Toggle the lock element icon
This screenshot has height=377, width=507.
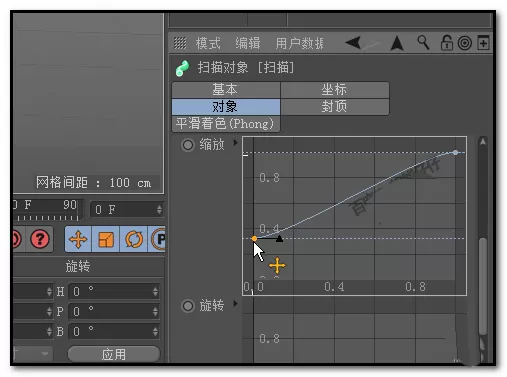click(446, 43)
